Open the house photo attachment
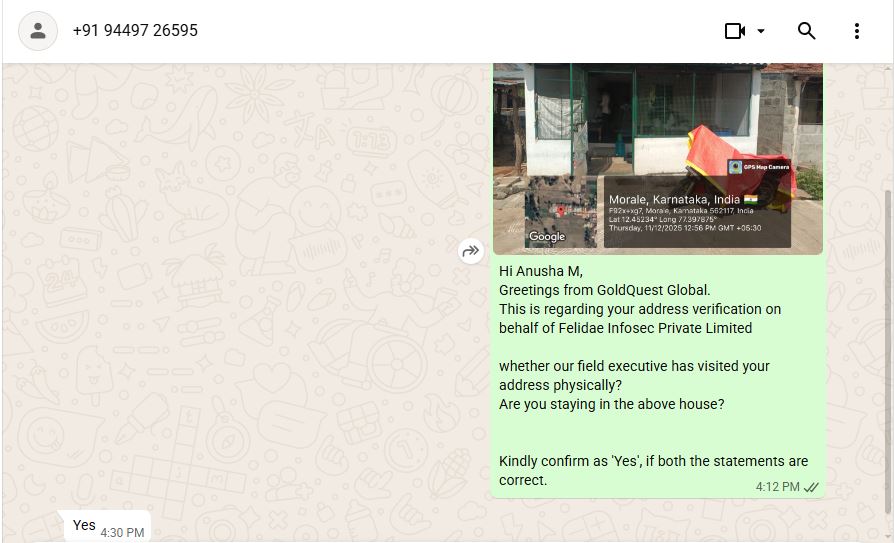This screenshot has height=543, width=894. (657, 159)
